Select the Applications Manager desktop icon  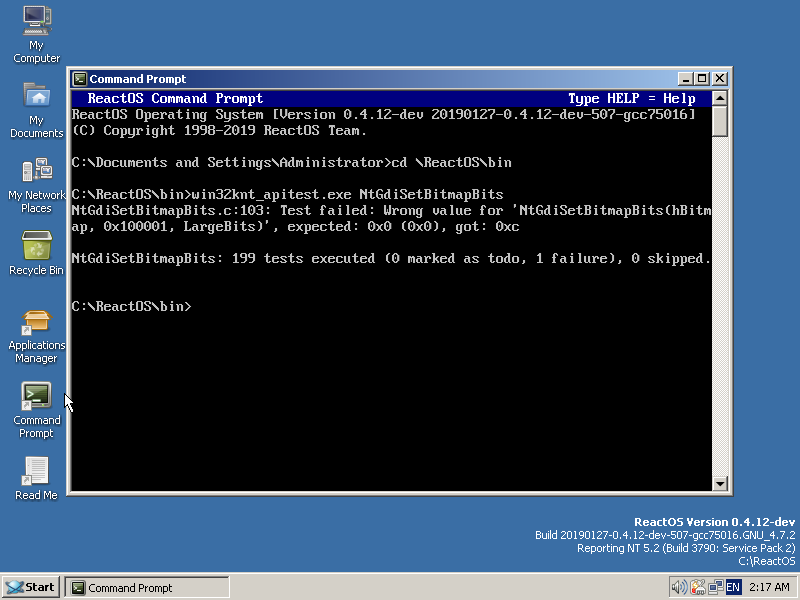click(x=36, y=336)
